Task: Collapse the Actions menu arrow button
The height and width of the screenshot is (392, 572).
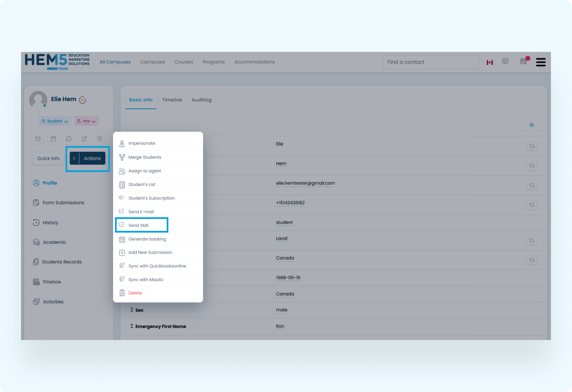Action: tap(74, 158)
